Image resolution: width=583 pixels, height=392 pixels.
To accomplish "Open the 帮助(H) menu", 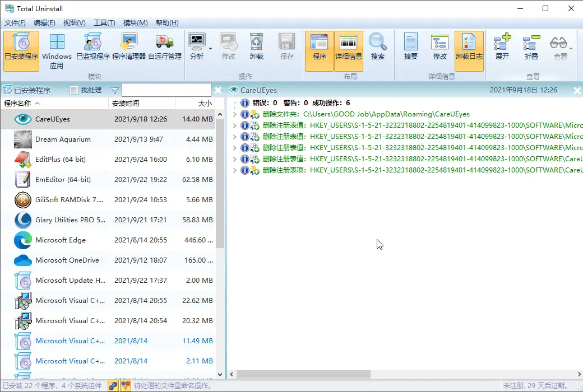I will click(x=167, y=22).
